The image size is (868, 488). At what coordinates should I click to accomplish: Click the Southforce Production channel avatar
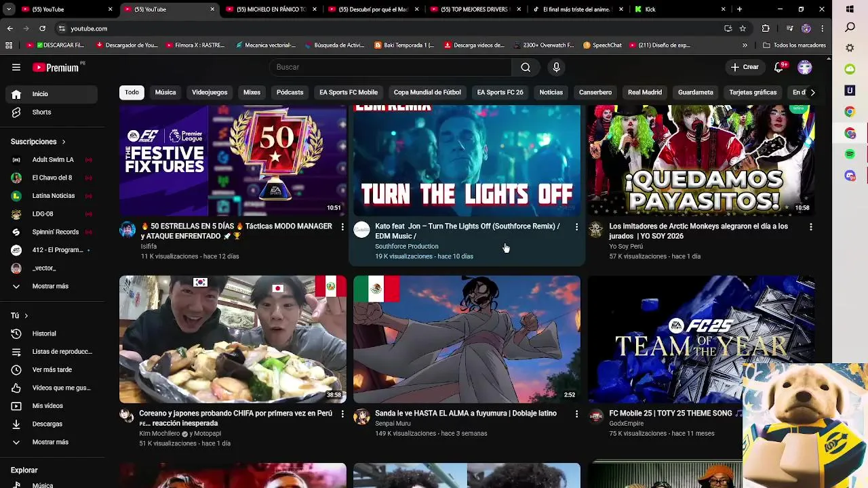362,230
